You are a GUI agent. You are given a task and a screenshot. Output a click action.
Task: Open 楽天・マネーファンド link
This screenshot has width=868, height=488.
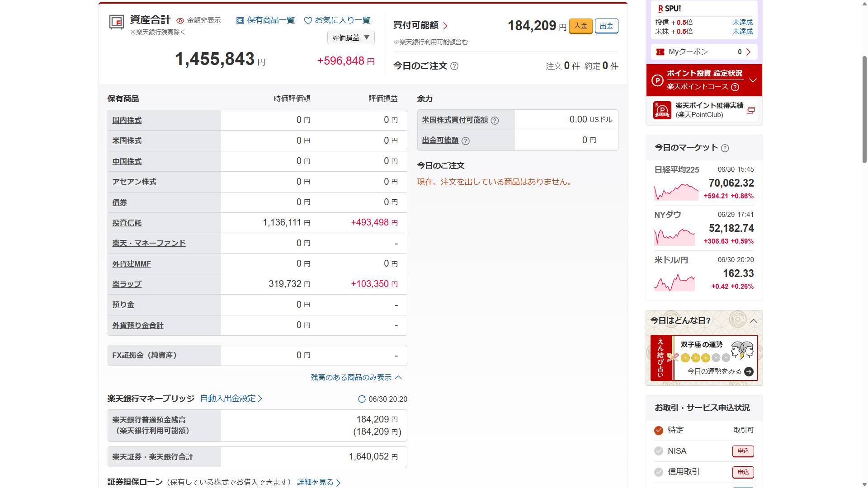(x=149, y=243)
